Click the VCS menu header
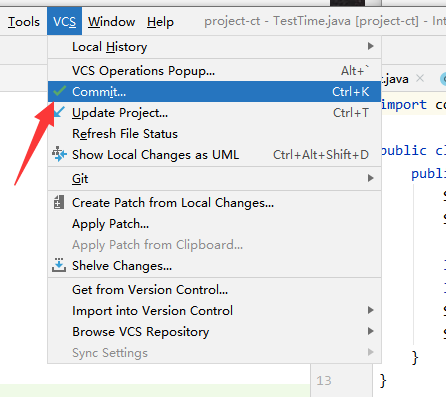Image resolution: width=446 pixels, height=397 pixels. click(x=64, y=22)
